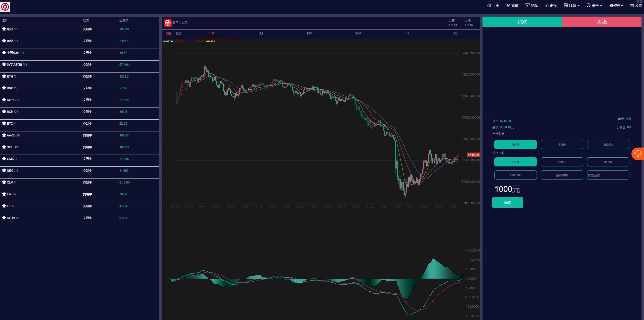The width and height of the screenshot is (644, 320).
Task: Click the digital yuan icon in chart header
Action: point(168,23)
